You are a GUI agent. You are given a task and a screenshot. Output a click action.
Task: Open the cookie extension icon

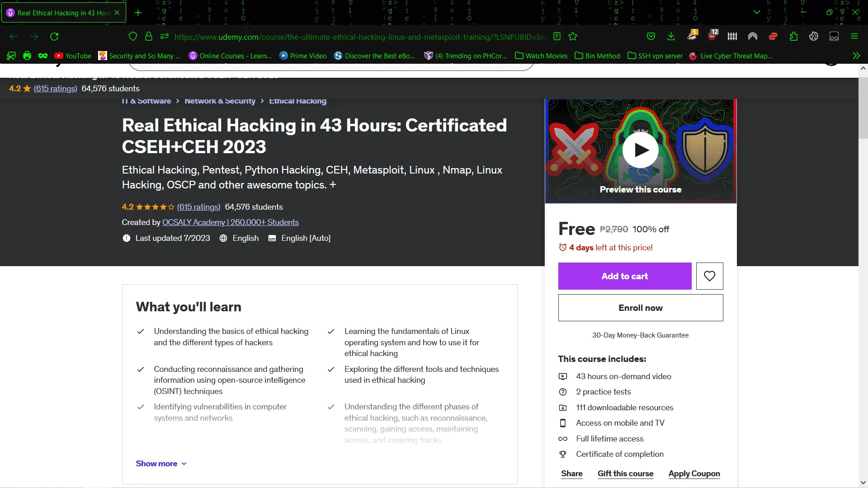coord(814,37)
